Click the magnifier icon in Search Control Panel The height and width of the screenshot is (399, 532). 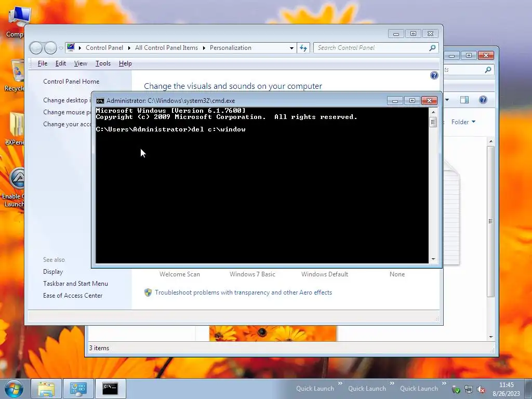pyautogui.click(x=432, y=48)
